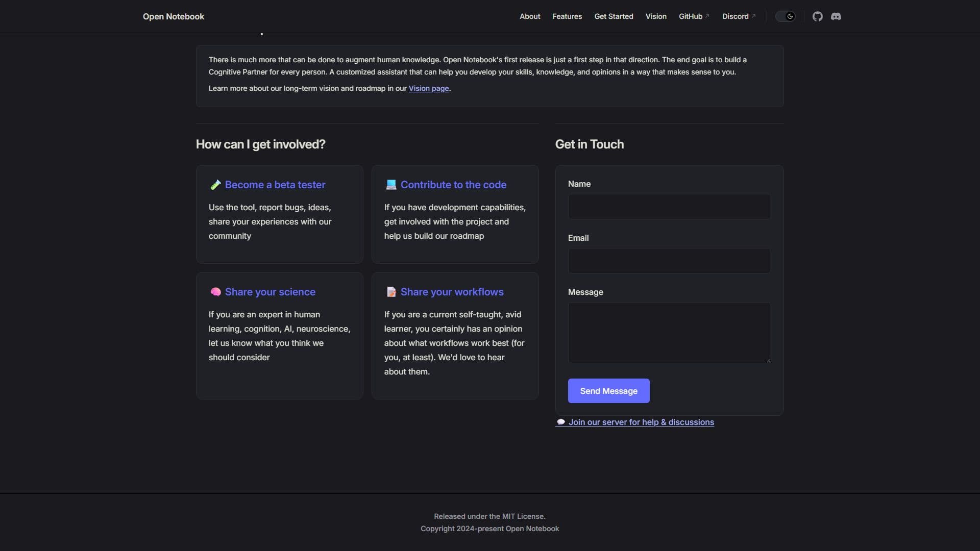The width and height of the screenshot is (980, 551).
Task: Click the document icon beside Share your workflows
Action: 391,292
